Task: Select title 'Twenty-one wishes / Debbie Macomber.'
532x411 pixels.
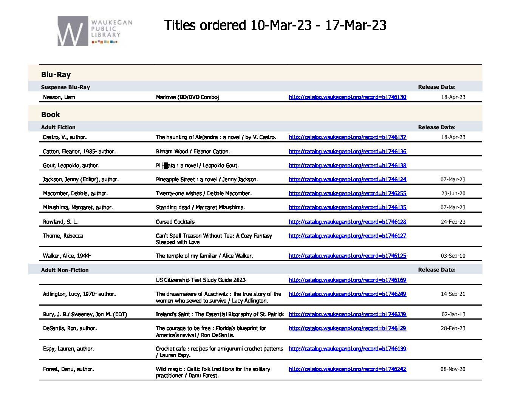Action: pos(204,193)
